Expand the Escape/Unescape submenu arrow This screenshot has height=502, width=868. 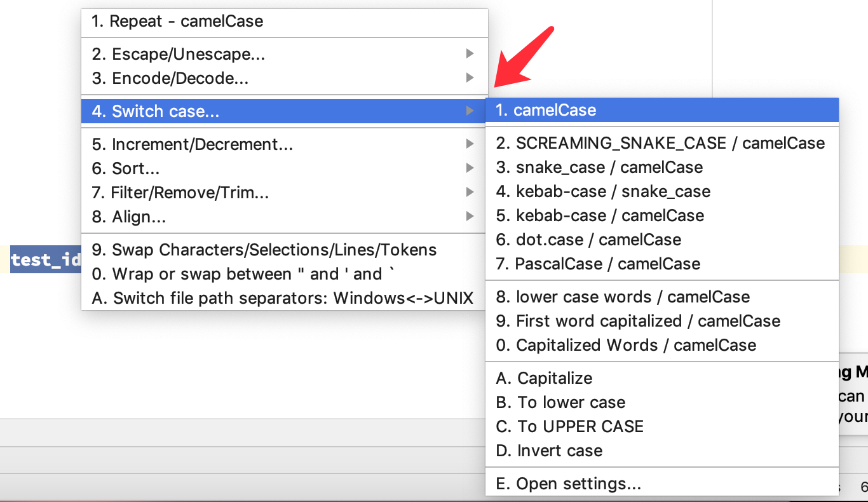470,54
